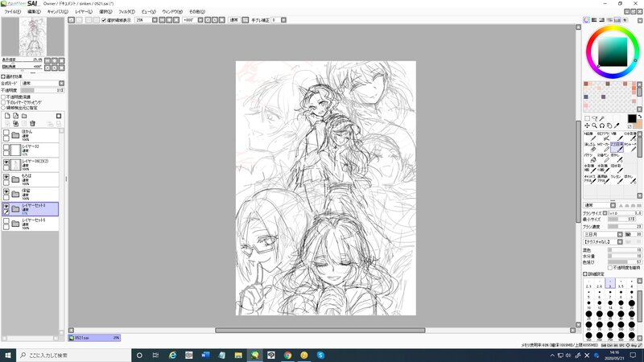Open the 三日月 brush shape dropdown

[620, 234]
